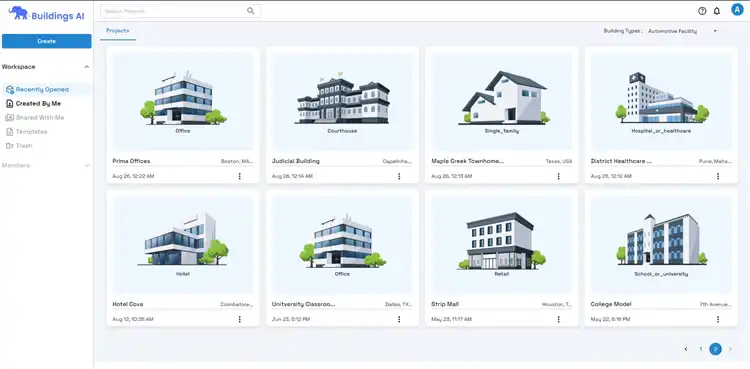Viewport: 750px width, 369px height.
Task: Open the District Healthcare three-dot menu
Action: tap(718, 176)
